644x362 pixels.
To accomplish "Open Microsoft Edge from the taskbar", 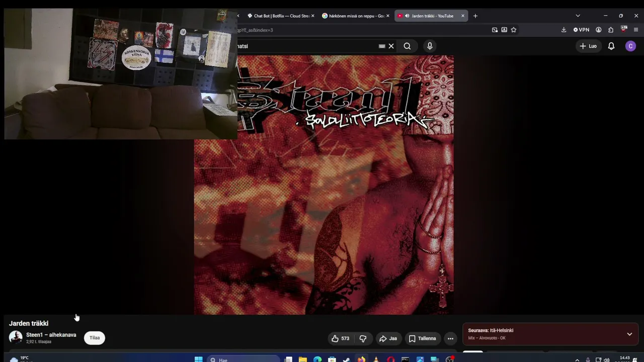I will pyautogui.click(x=317, y=359).
